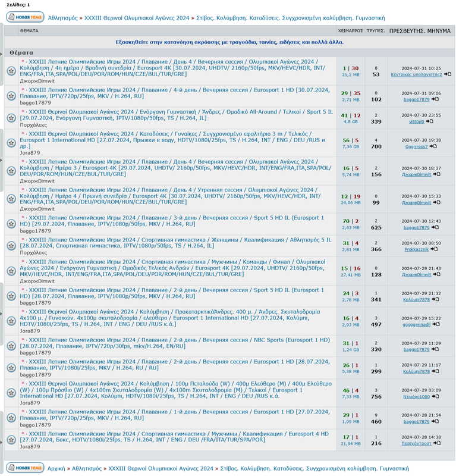This screenshot has height=476, width=456.
Task: Click star icon of topic dated 2024-07-29 21:32
Action: (x=11, y=296)
